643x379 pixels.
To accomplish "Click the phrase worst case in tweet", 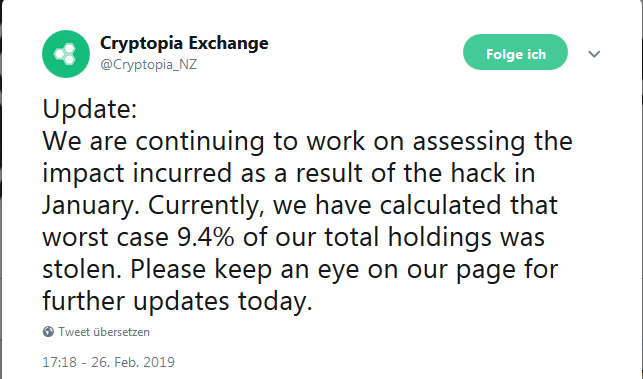I will coord(105,237).
